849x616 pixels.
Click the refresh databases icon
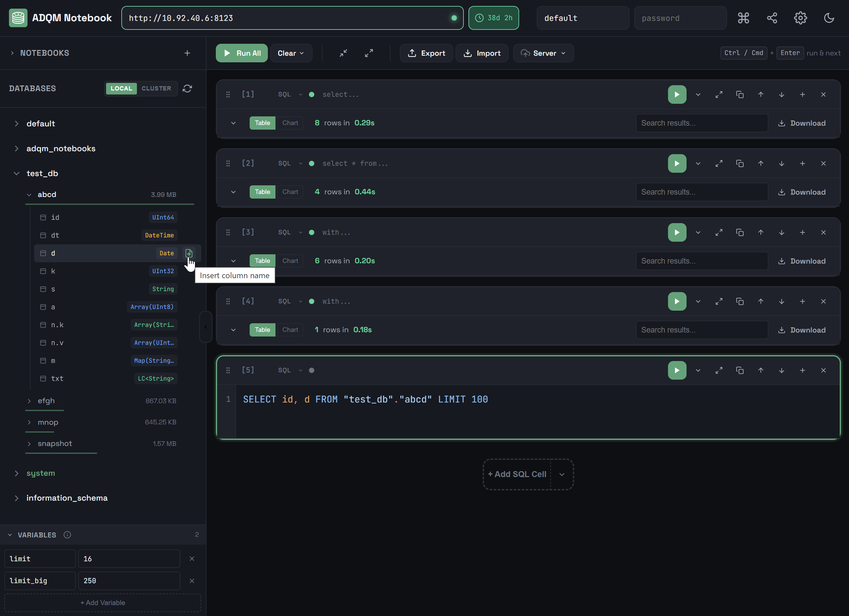click(x=187, y=89)
